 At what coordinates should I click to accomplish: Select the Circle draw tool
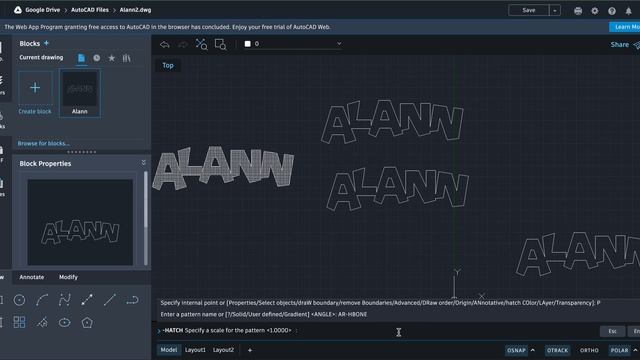(19, 300)
